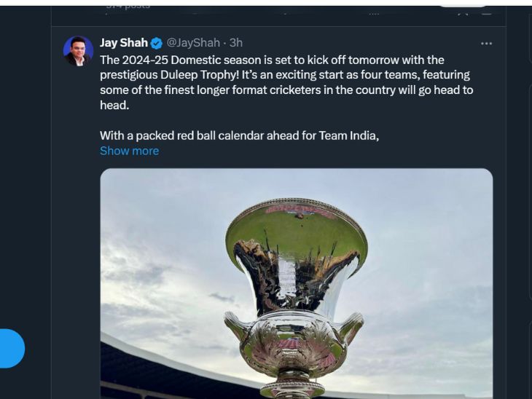Screen dimensions: 532x399
Task: Open the @JayShah handle link
Action: pyautogui.click(x=193, y=44)
